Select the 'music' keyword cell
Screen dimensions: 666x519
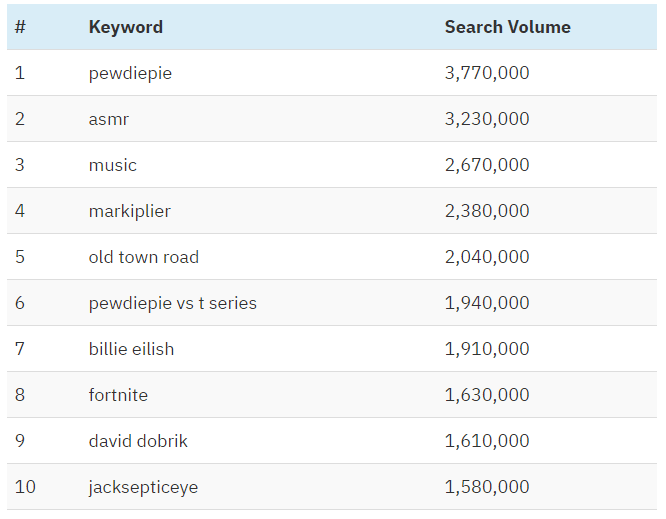pyautogui.click(x=113, y=165)
